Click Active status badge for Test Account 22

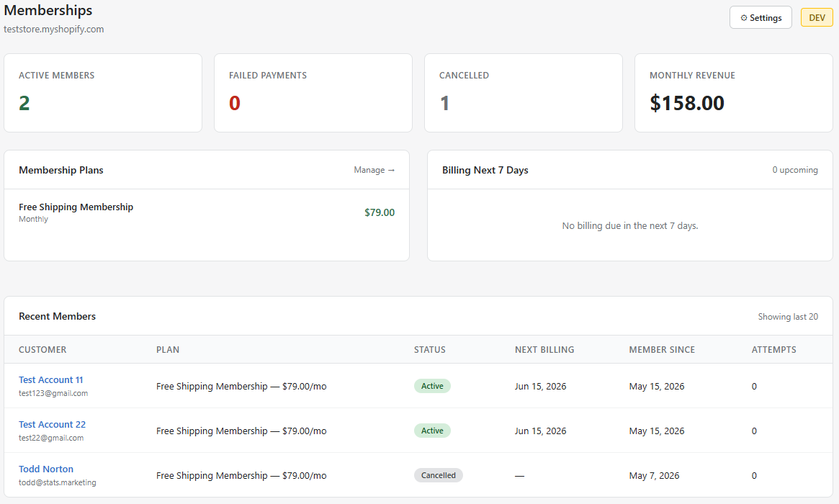pyautogui.click(x=432, y=431)
